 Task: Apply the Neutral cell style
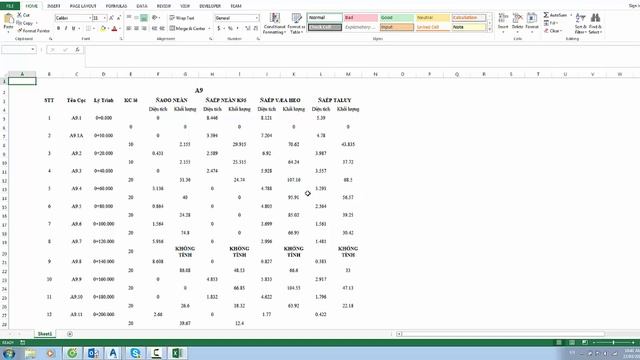(x=433, y=18)
